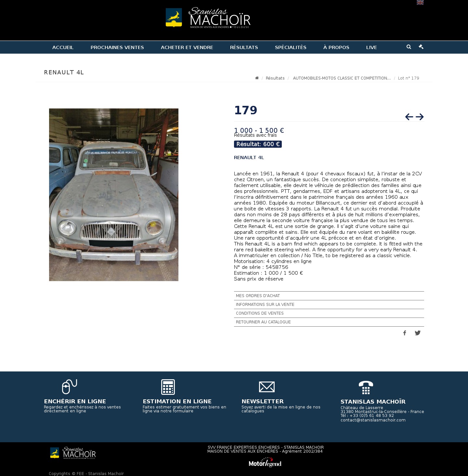
Task: Go to home via breadcrumb house icon
Action: 257,78
